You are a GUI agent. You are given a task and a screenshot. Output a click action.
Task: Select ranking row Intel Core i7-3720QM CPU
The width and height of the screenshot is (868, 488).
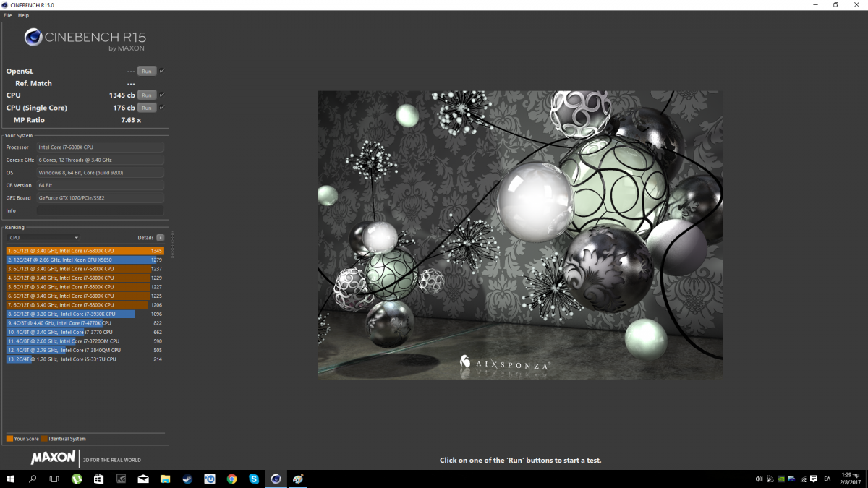click(x=85, y=341)
